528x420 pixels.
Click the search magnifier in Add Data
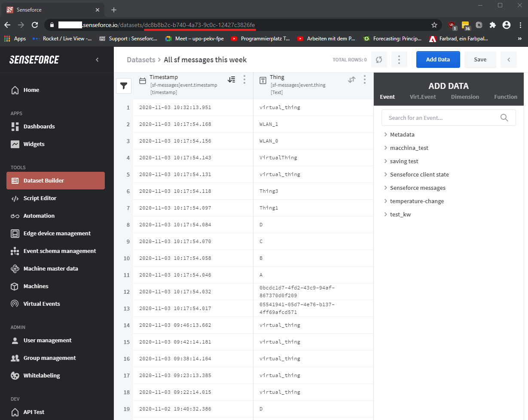click(x=504, y=118)
